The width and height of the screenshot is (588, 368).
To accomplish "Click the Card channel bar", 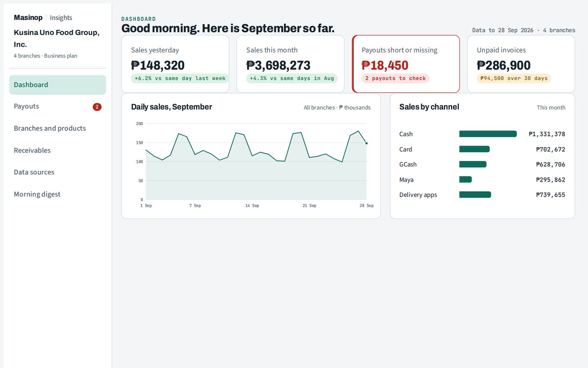I will [474, 149].
